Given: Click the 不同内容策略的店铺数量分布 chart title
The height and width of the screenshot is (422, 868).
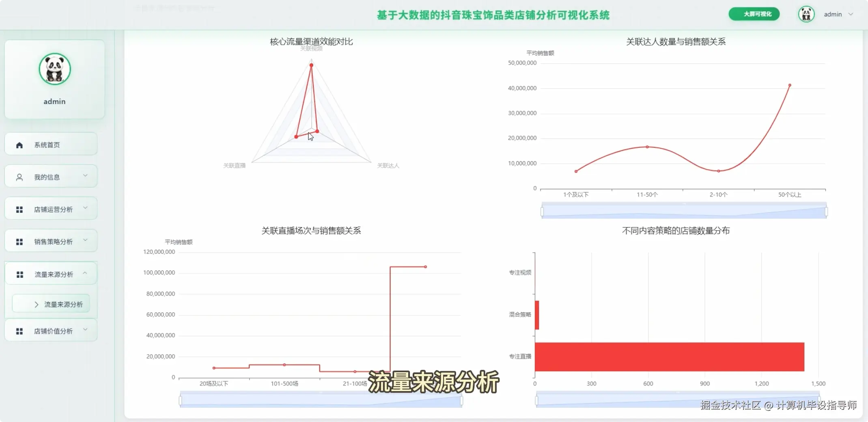Looking at the screenshot, I should tap(676, 231).
